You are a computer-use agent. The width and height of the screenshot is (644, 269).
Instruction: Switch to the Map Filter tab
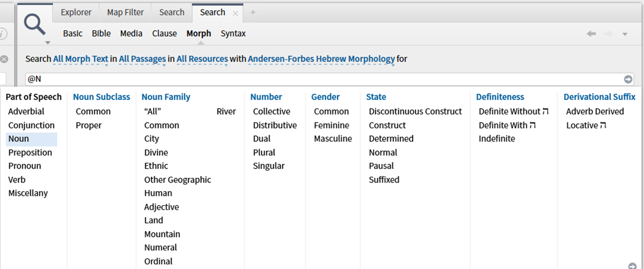pos(125,12)
